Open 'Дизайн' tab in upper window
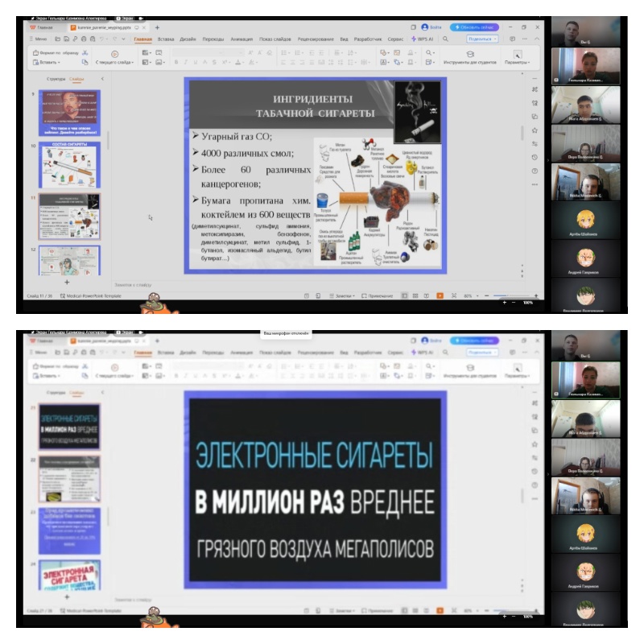 pos(188,39)
